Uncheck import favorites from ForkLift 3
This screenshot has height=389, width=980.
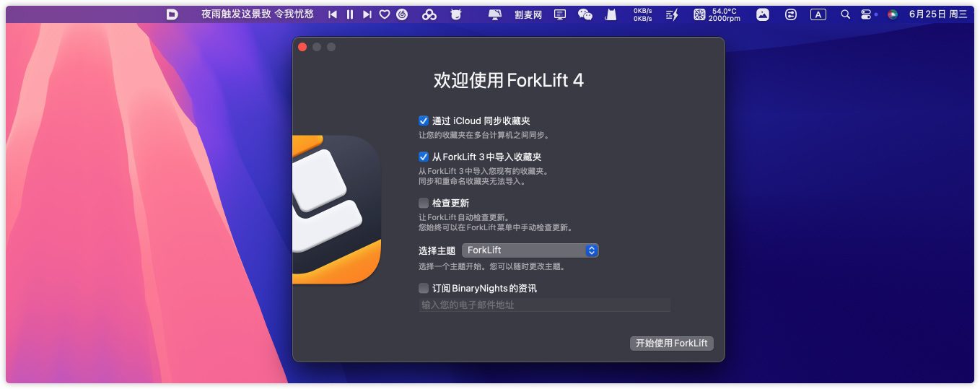click(x=424, y=157)
